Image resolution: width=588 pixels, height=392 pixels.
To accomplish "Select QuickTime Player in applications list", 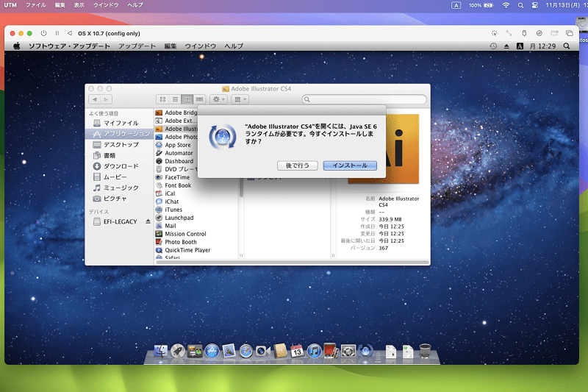I will click(x=187, y=250).
